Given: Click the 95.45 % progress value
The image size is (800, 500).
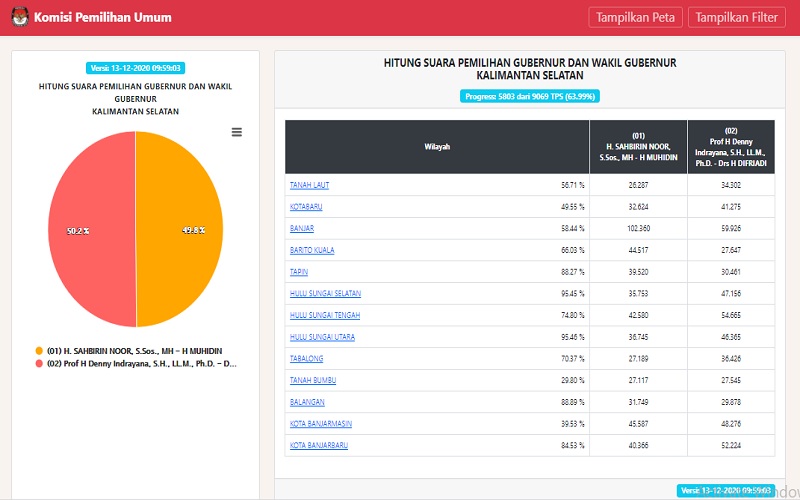Looking at the screenshot, I should tap(572, 293).
